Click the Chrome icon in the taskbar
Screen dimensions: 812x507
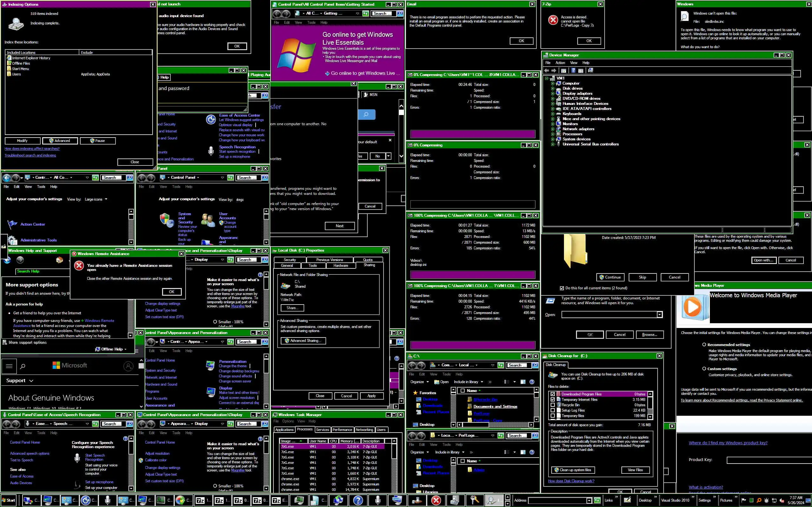pyautogui.click(x=180, y=500)
